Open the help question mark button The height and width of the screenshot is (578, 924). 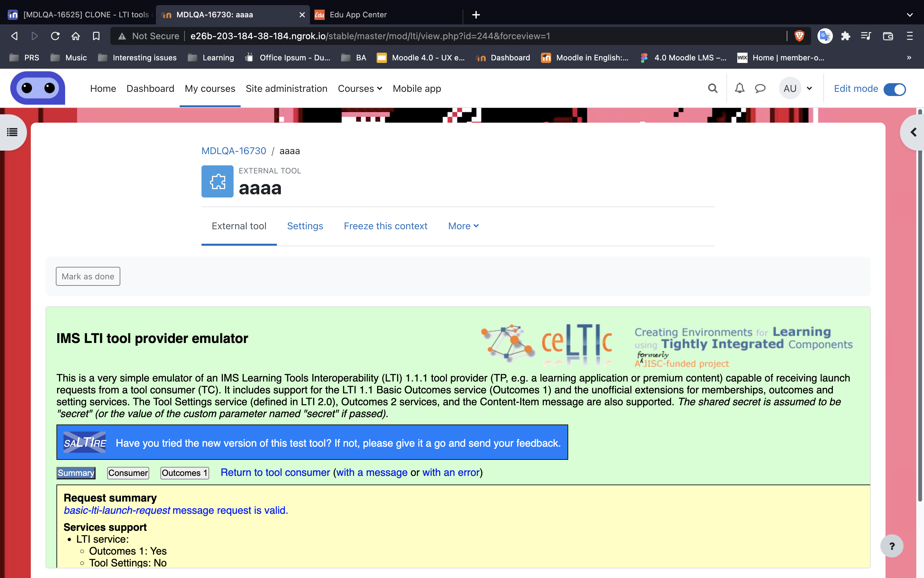click(x=892, y=546)
